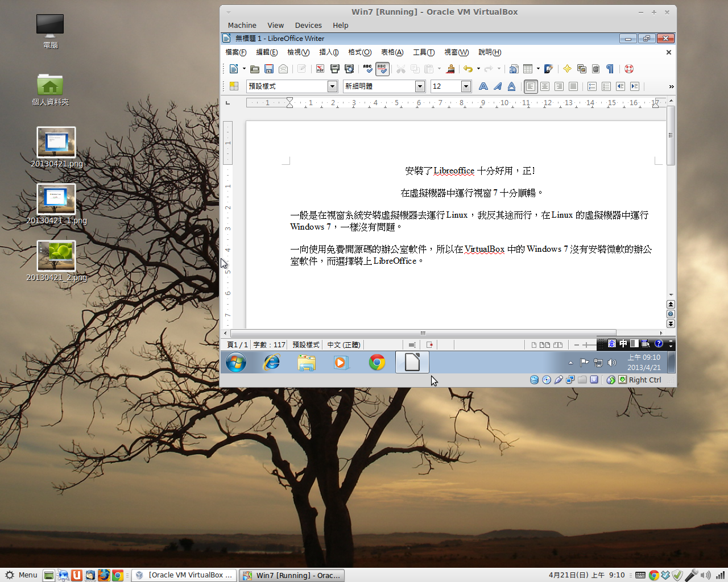Click the Export as PDF icon
The width and height of the screenshot is (728, 582).
320,69
